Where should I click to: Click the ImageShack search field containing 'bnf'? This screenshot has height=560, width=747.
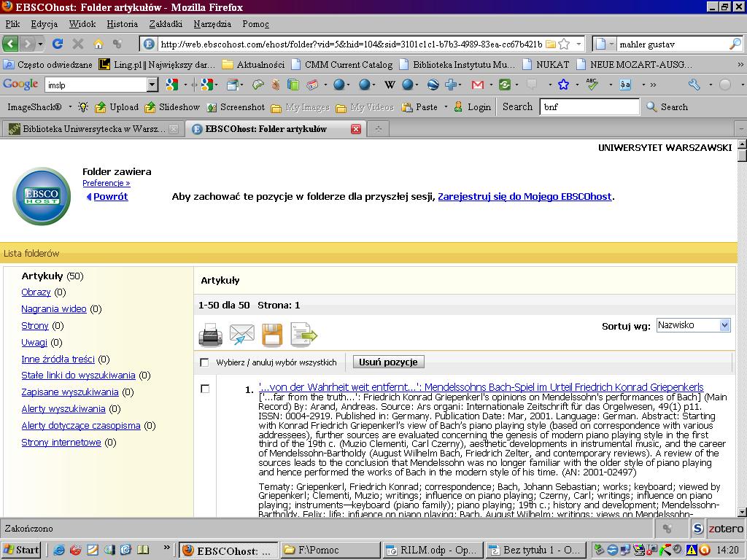(x=589, y=107)
